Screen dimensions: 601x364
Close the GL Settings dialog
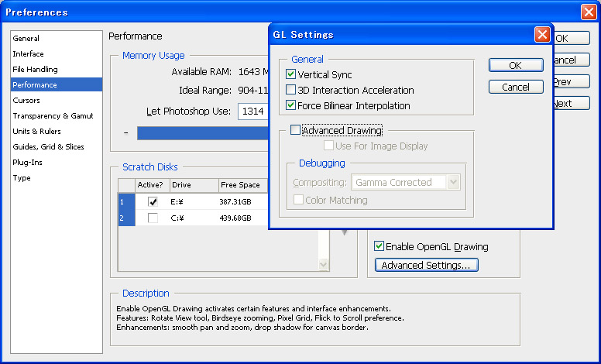tap(542, 35)
